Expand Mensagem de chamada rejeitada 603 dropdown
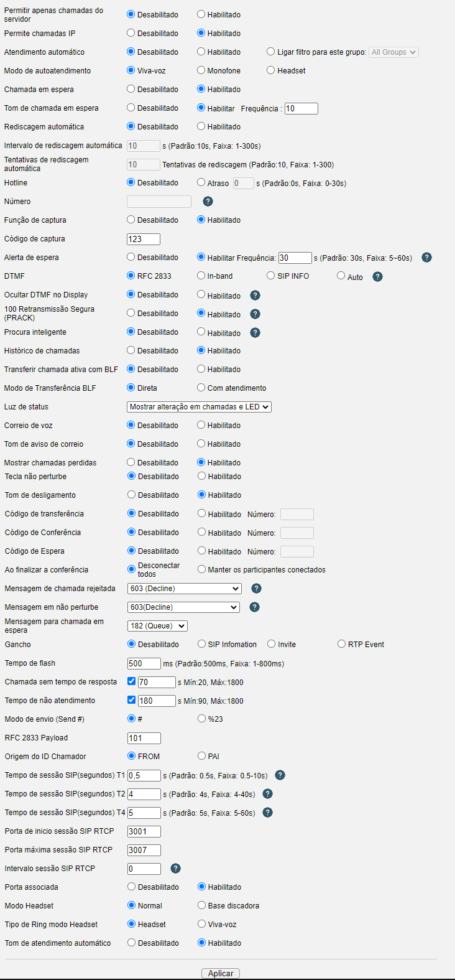 click(x=185, y=589)
